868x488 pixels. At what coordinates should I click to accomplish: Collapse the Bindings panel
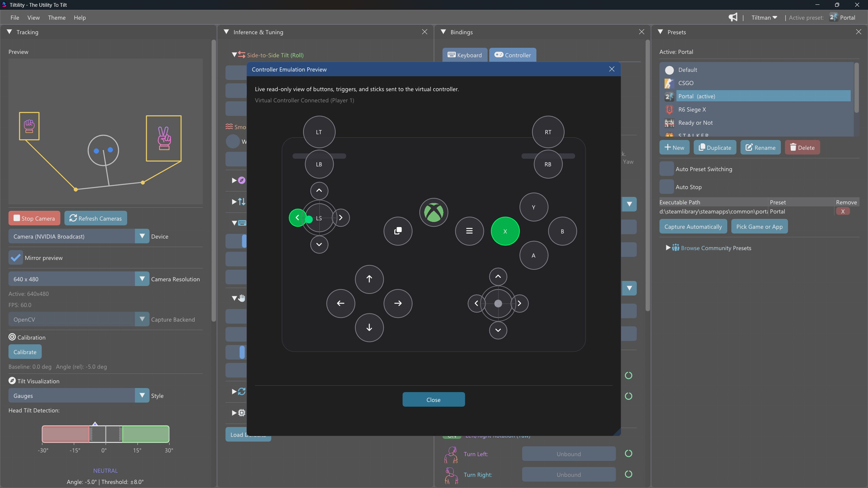(443, 32)
